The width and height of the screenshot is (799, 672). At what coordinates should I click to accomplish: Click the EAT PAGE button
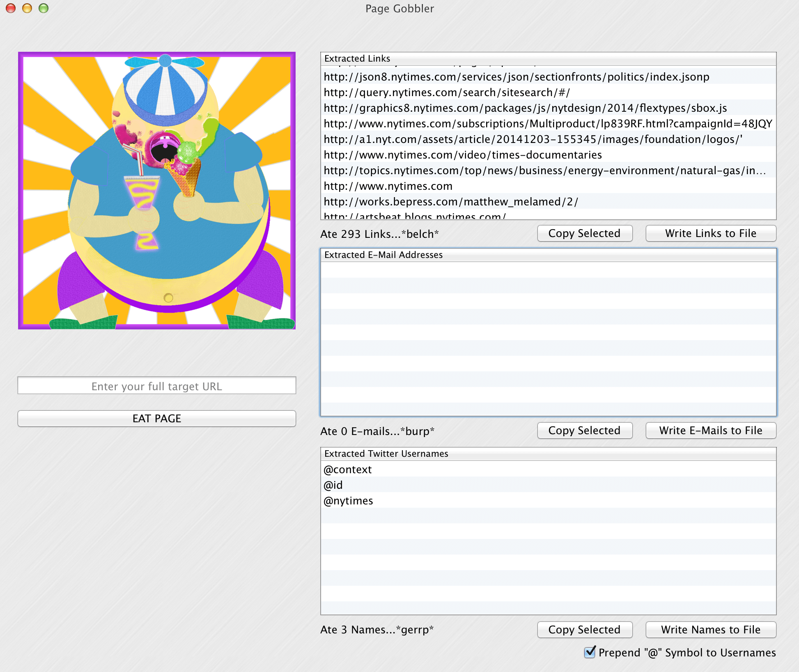156,418
